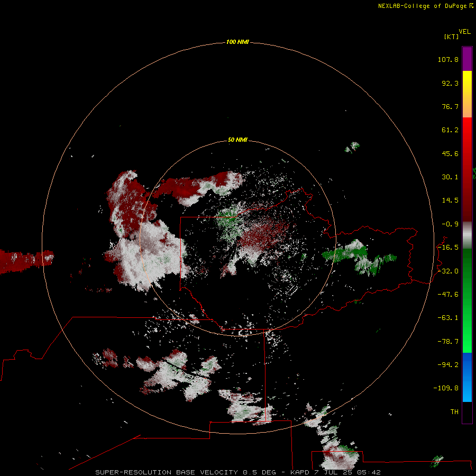Viewport: 476px width, 476px height.
Task: Click the -32.0 legend value
Action: (x=448, y=271)
